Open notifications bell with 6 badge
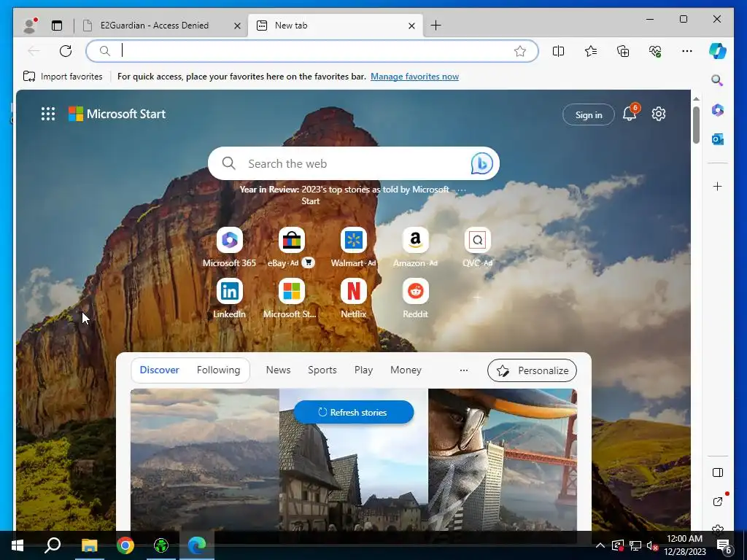Viewport: 747px width, 560px height. [x=630, y=113]
